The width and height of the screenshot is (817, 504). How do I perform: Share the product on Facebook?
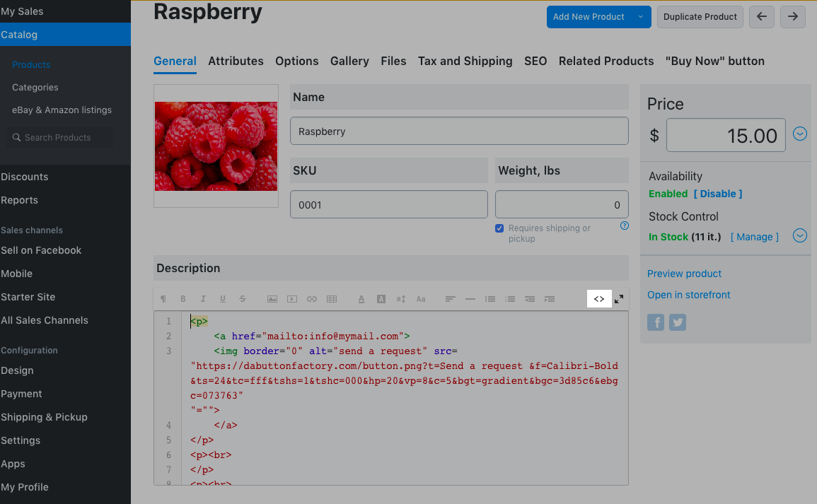(x=656, y=322)
